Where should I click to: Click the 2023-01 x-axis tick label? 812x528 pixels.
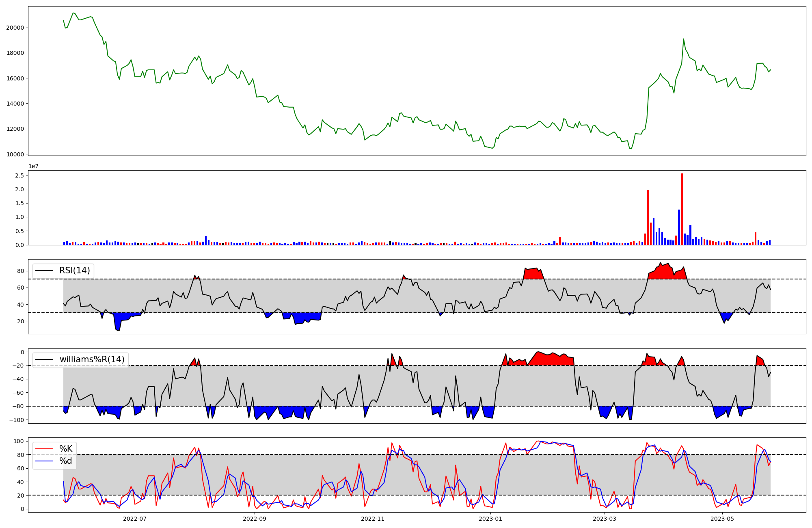[x=490, y=519]
